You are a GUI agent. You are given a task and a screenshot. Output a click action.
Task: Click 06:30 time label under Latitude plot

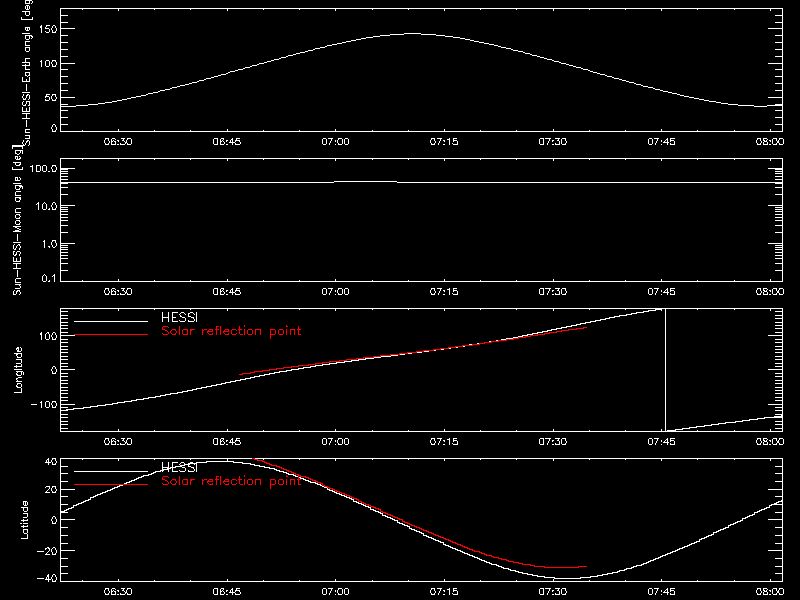tap(118, 592)
